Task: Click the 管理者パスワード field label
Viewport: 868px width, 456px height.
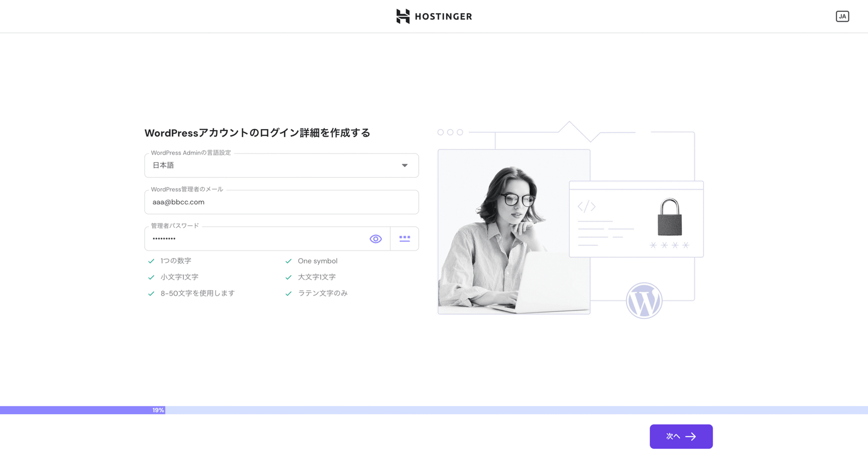Action: (175, 226)
